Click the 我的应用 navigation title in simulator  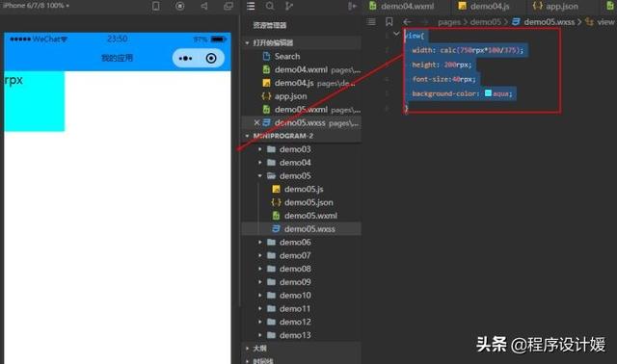[118, 58]
